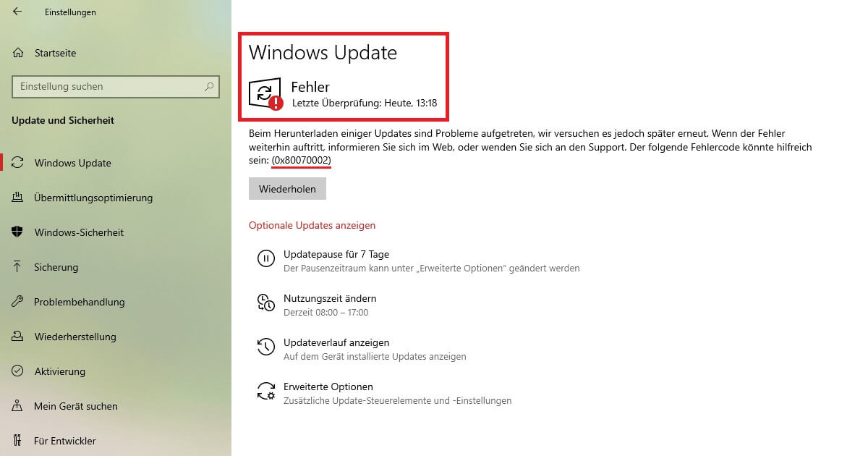Click the Updateverlauf history icon
This screenshot has width=868, height=456.
265,347
